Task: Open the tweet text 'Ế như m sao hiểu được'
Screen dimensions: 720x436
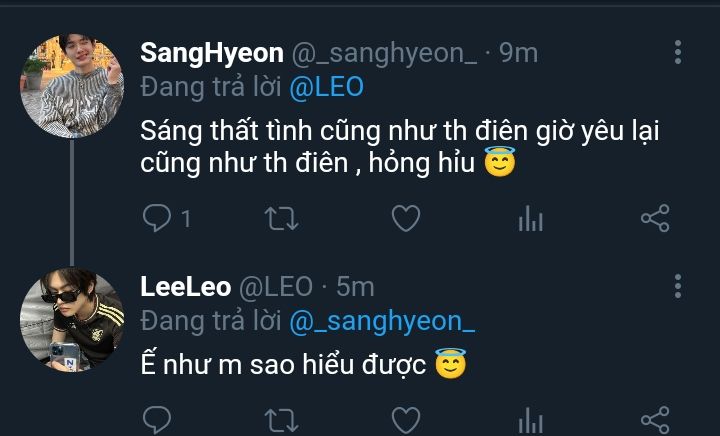Action: click(285, 366)
